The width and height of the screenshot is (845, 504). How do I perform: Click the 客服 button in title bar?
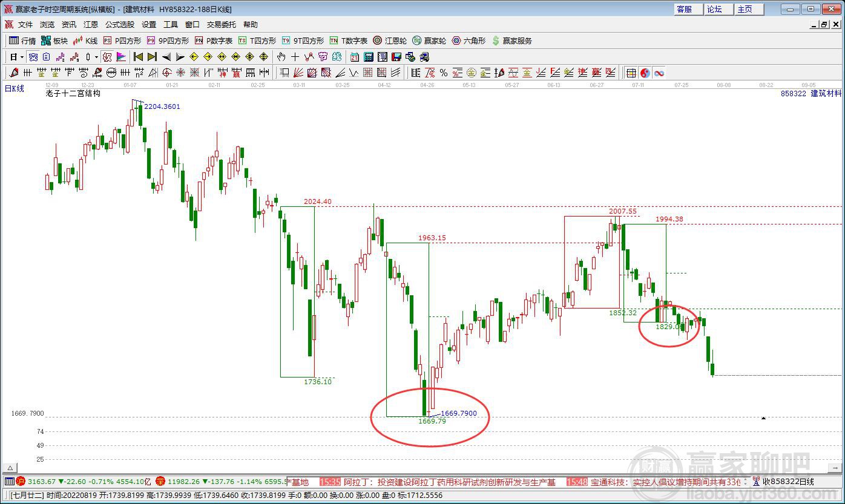click(688, 9)
